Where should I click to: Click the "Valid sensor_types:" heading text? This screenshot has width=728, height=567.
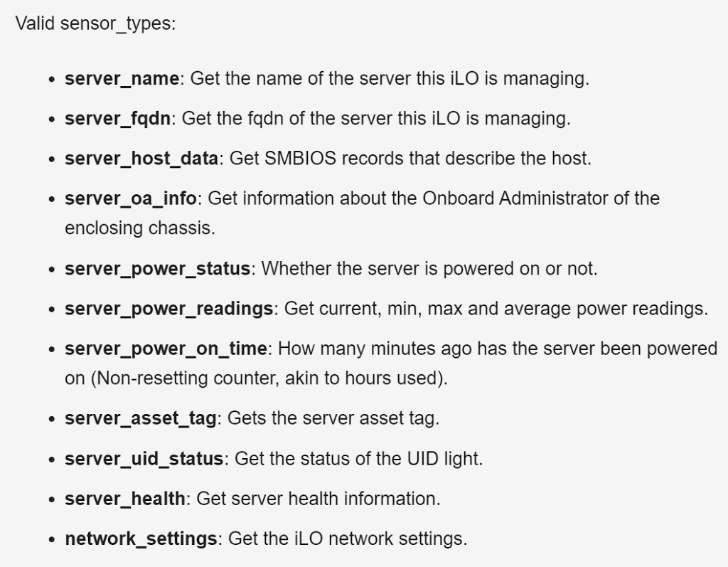click(x=96, y=23)
